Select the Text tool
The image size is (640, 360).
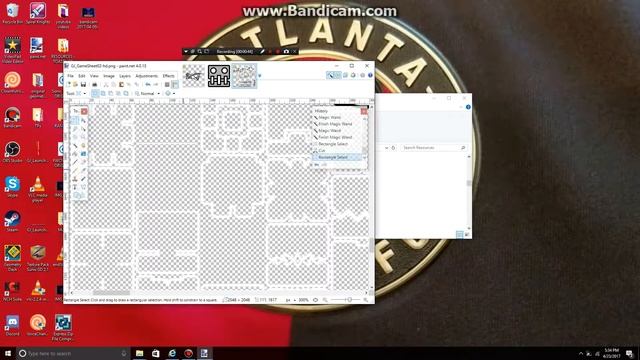pos(75,187)
